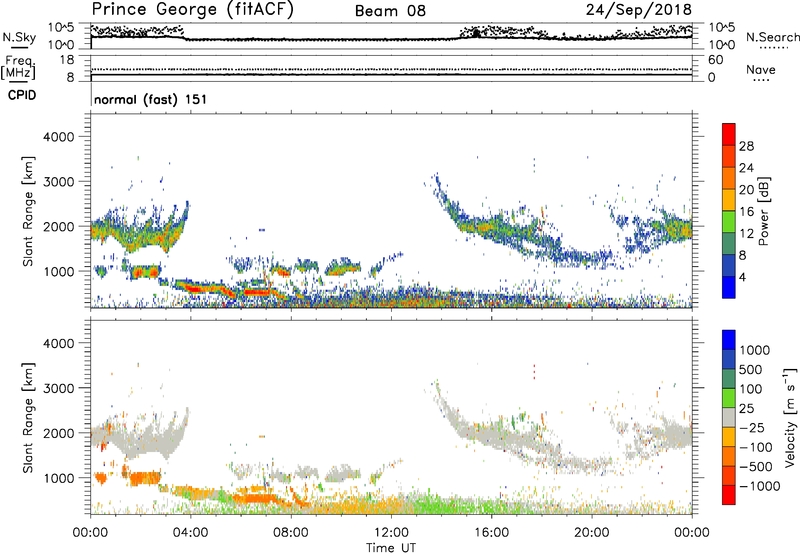Pick the red bottom segment of the velocity colorbar
The image size is (800, 554).
pos(729,495)
